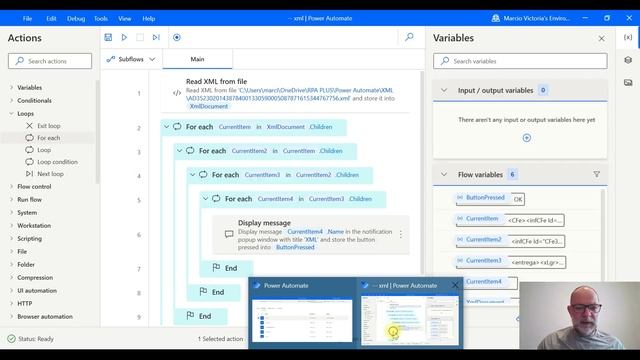Screen dimensions: 640x360
Task: Click the End flag icon on line 7
Action: [216, 267]
